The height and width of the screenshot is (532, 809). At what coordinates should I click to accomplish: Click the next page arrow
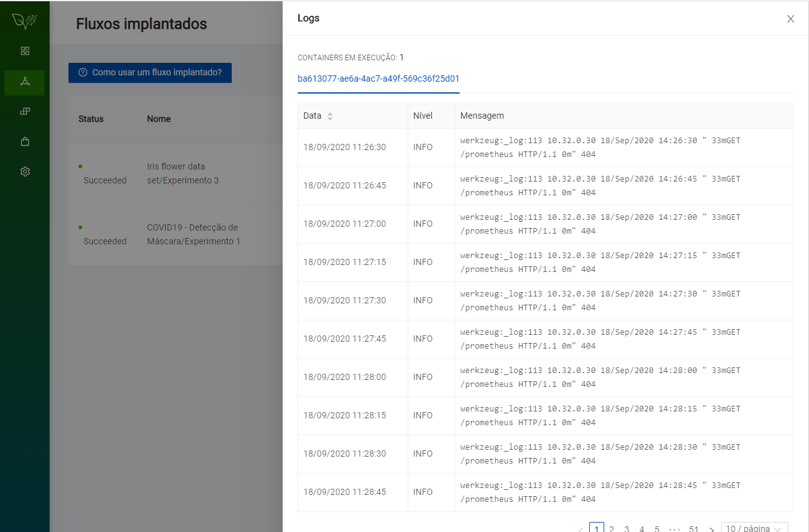712,529
